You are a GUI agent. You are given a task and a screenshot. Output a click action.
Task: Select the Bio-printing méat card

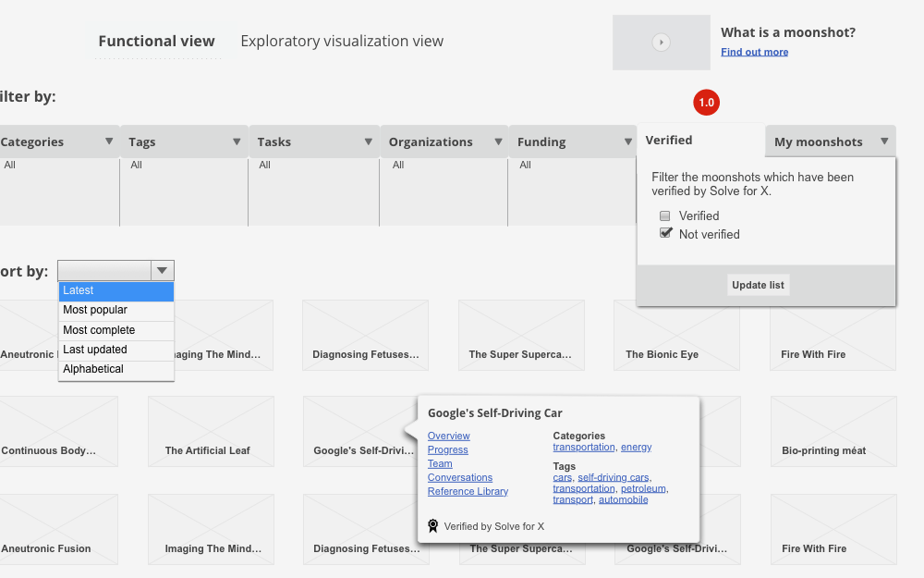point(833,432)
